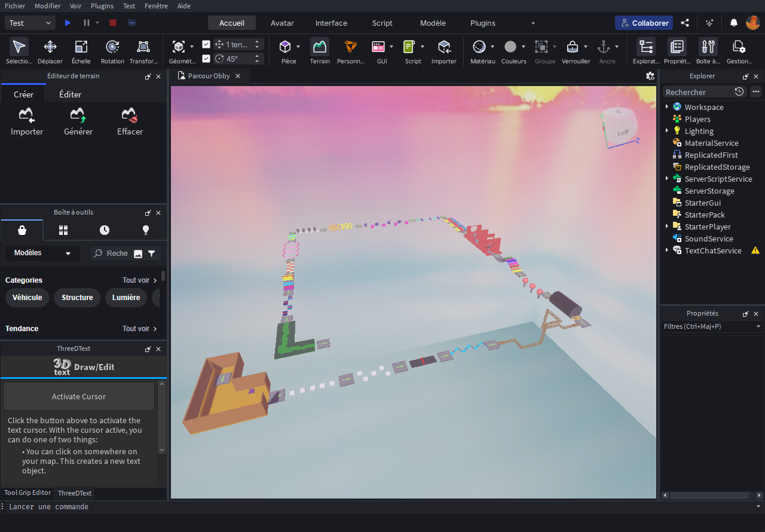Toggle the move snapping checkbox
The image size is (765, 532).
pos(206,44)
